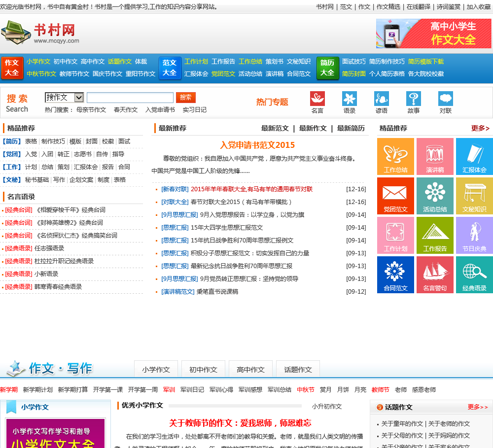The width and height of the screenshot is (493, 448).
Task: Open 中秋节作文 in blue nav bar
Action: click(41, 73)
